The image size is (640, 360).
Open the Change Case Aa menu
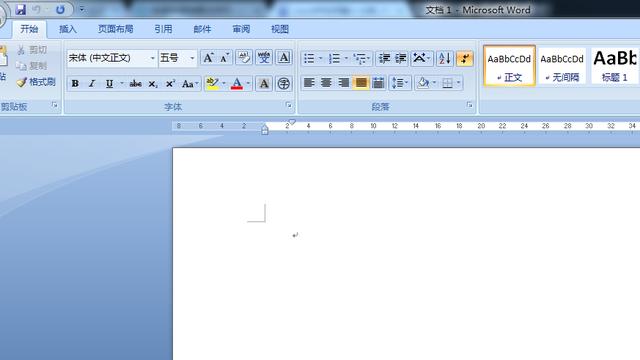point(190,84)
